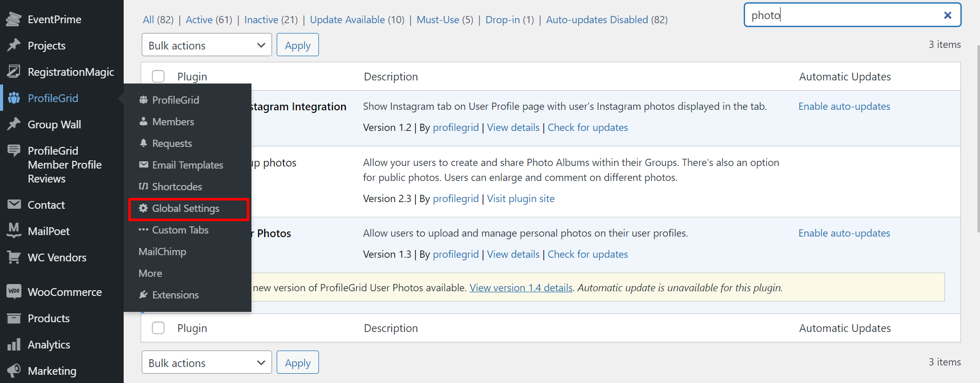Sort by Plugin column header at top
This screenshot has width=980, height=383.
(192, 76)
